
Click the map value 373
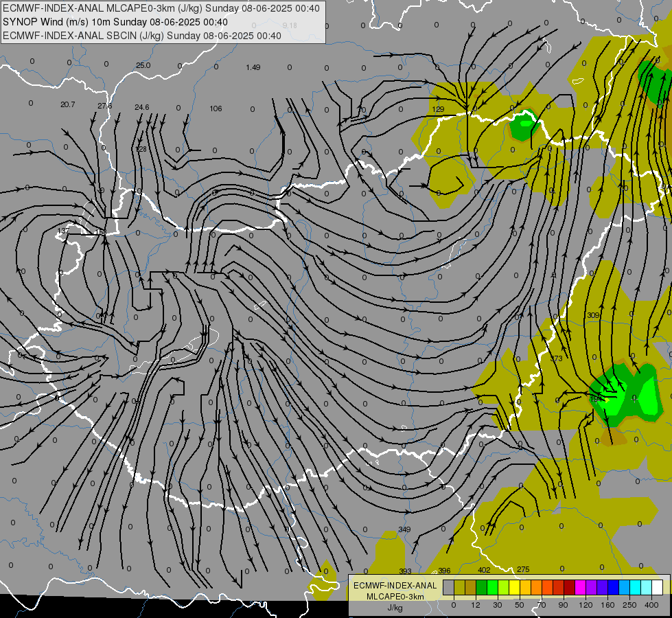pyautogui.click(x=556, y=358)
